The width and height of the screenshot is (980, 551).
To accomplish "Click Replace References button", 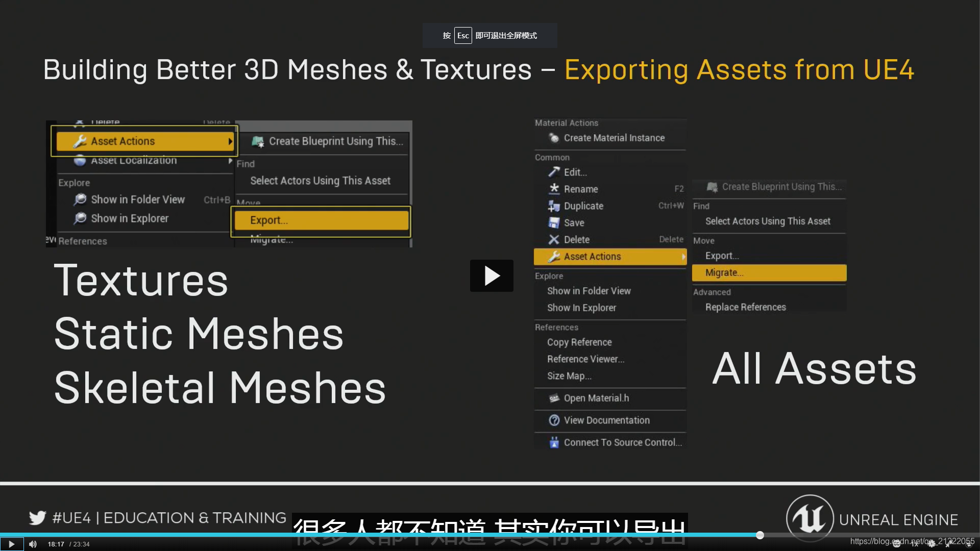I will coord(746,307).
